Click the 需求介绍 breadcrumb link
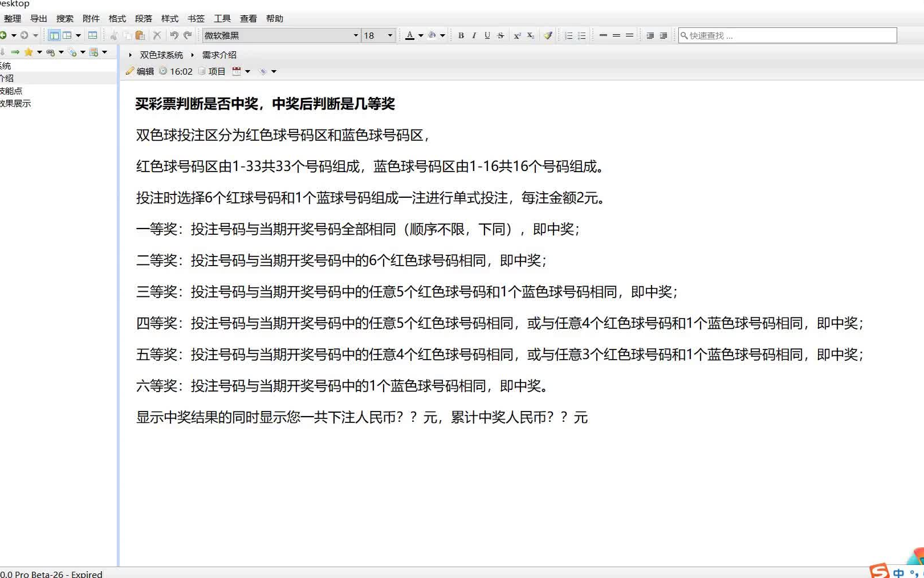Image resolution: width=924 pixels, height=578 pixels. coord(219,55)
